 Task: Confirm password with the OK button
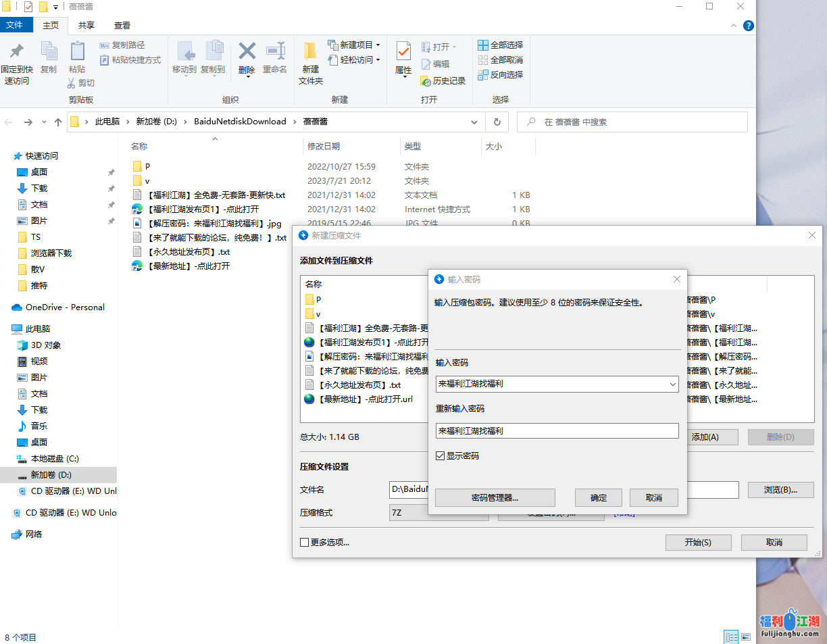click(x=598, y=498)
